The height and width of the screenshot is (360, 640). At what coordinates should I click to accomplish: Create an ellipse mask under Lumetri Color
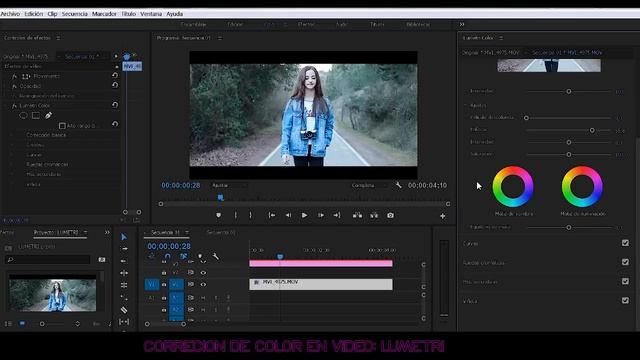[x=24, y=116]
